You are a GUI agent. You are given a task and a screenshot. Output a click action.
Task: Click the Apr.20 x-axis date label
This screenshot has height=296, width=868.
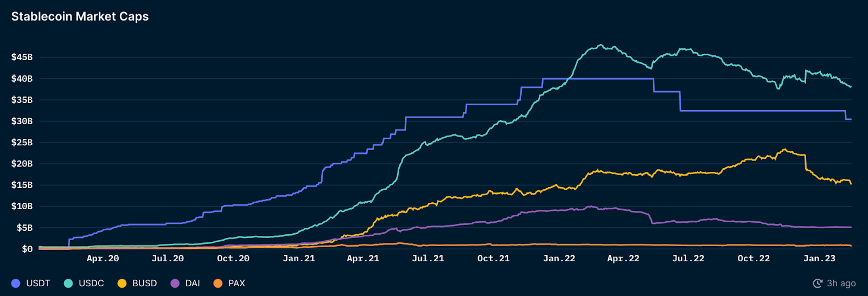click(x=103, y=259)
